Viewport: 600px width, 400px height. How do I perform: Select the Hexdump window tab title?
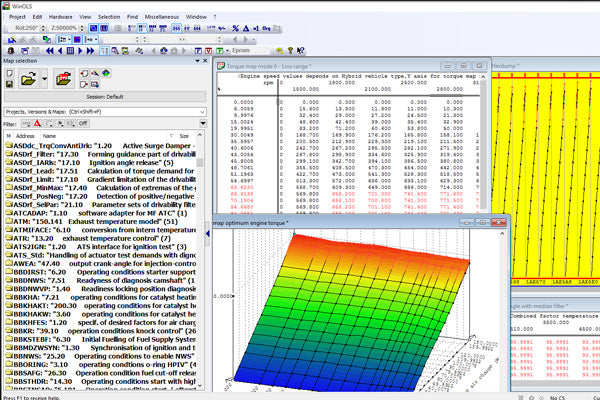(505, 66)
